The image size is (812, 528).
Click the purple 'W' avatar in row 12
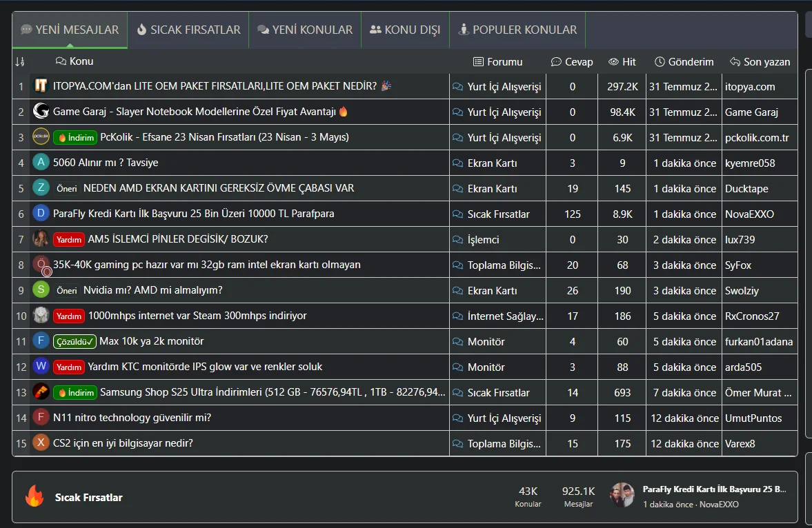click(x=41, y=367)
